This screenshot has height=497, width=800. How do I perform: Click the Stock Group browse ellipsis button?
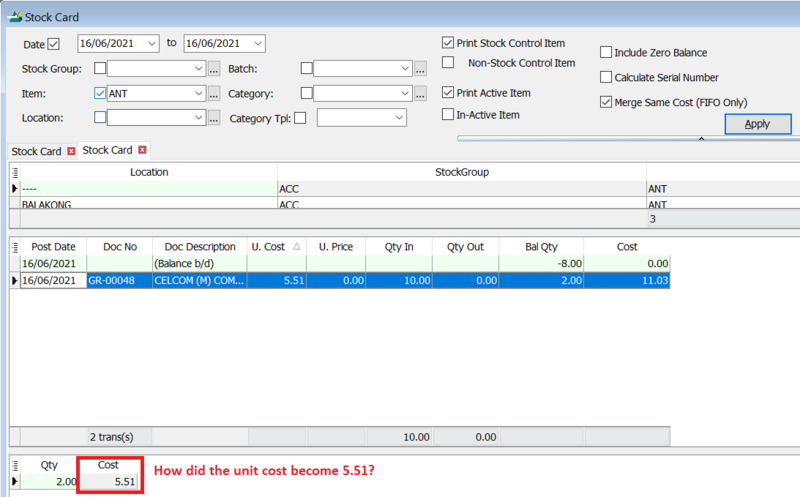214,69
